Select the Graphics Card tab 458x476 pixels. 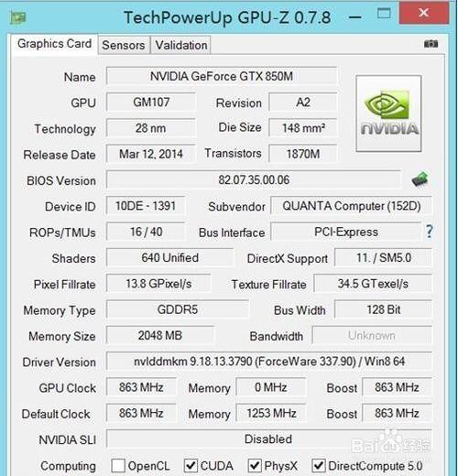[54, 44]
